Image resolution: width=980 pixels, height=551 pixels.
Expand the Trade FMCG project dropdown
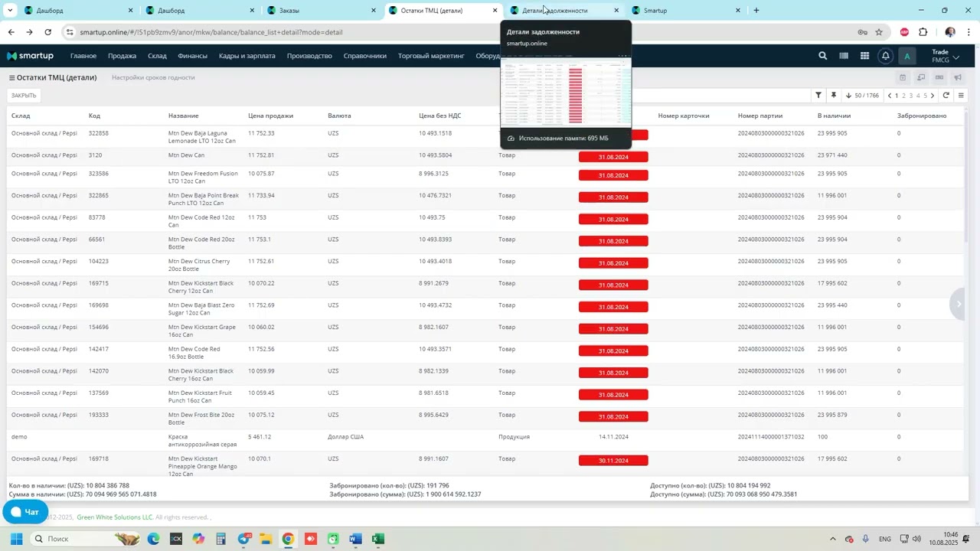point(946,56)
